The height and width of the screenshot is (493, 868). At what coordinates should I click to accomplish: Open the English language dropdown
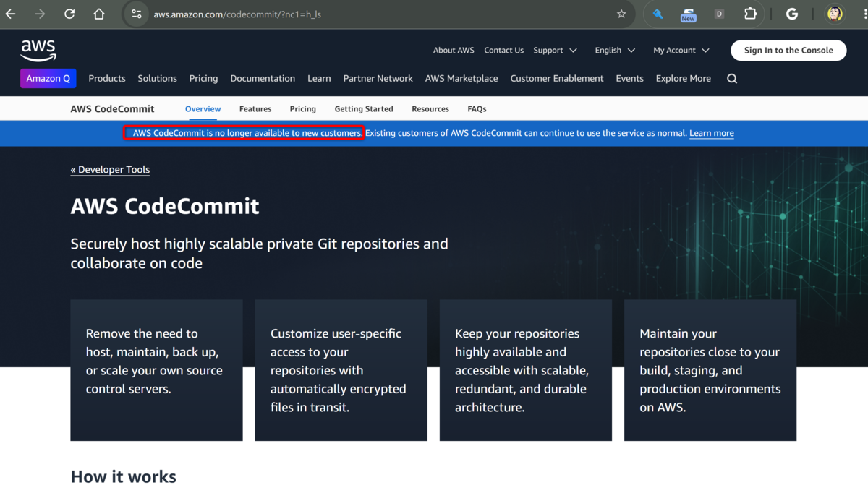[x=615, y=51]
